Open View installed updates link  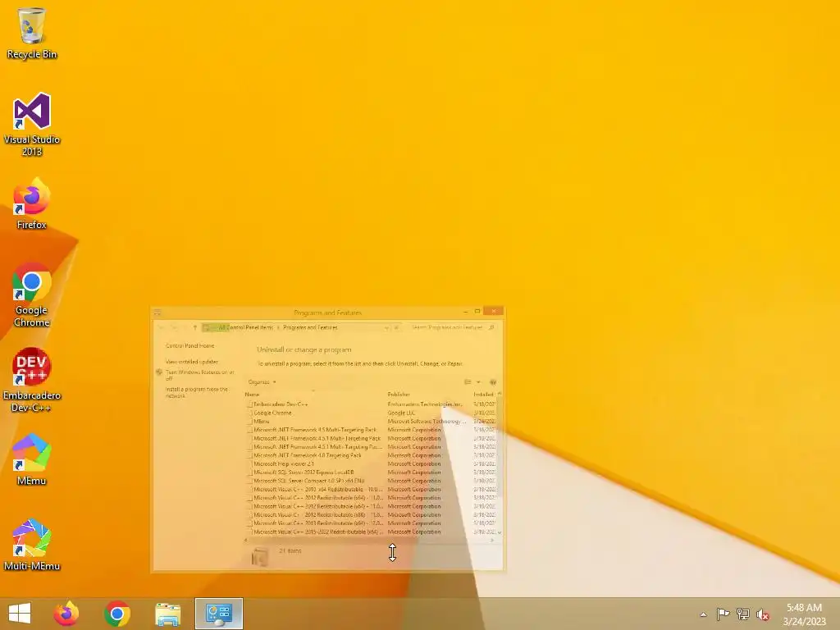click(191, 362)
